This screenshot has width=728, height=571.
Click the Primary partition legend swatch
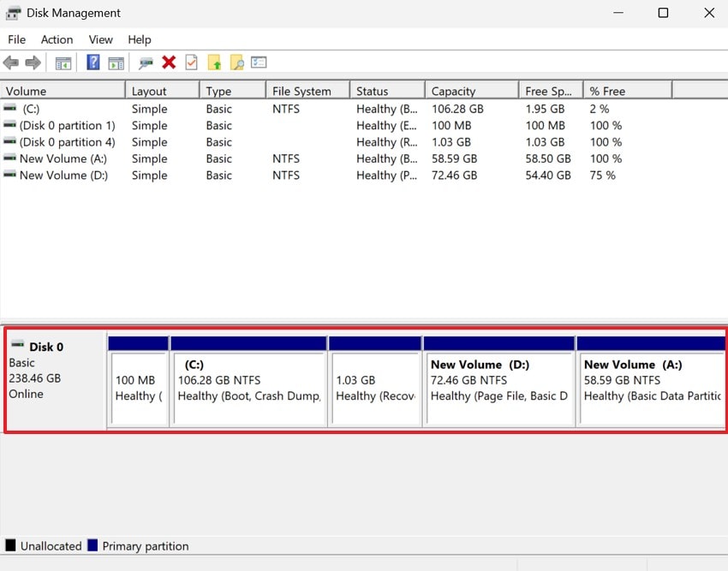93,545
